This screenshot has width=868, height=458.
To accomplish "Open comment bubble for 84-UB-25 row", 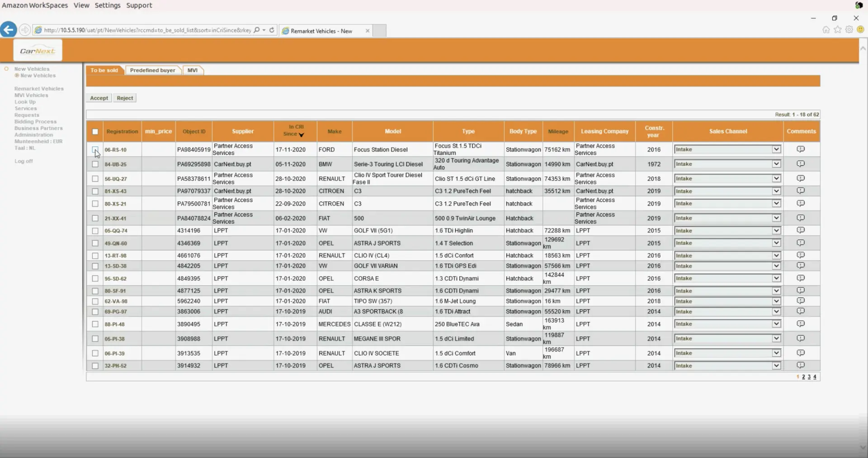I will (x=801, y=164).
